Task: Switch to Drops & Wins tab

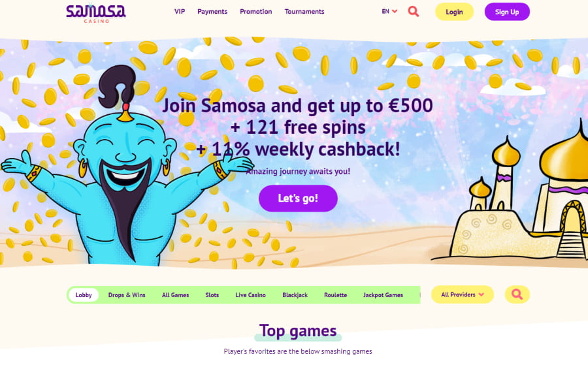Action: [x=127, y=295]
